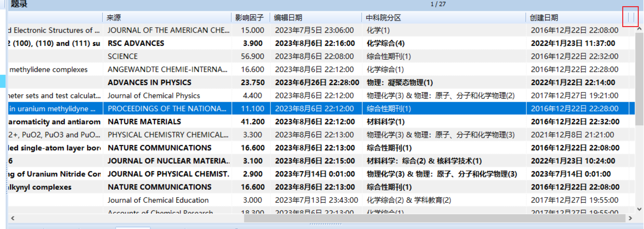Screen dimensions: 644x229
Task: Click the horizontal scrollbar left arrow
Action: coord(13,218)
